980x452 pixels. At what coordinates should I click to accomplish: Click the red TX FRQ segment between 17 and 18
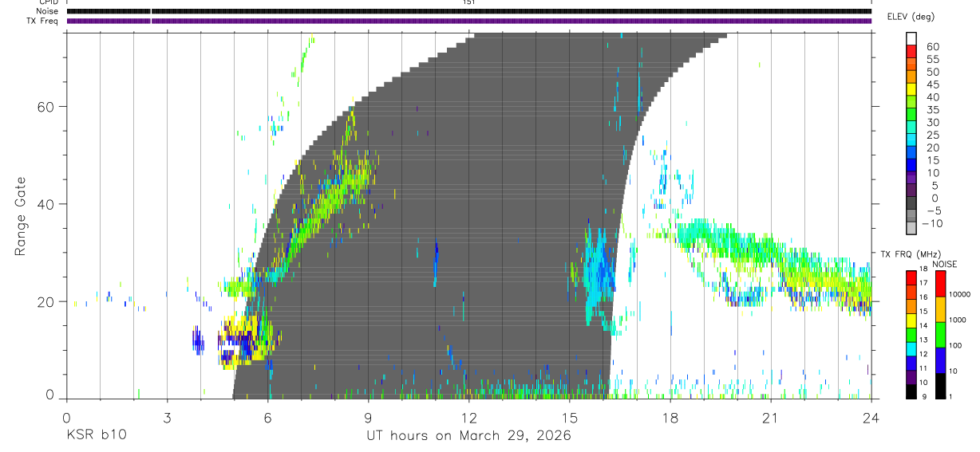tap(911, 277)
